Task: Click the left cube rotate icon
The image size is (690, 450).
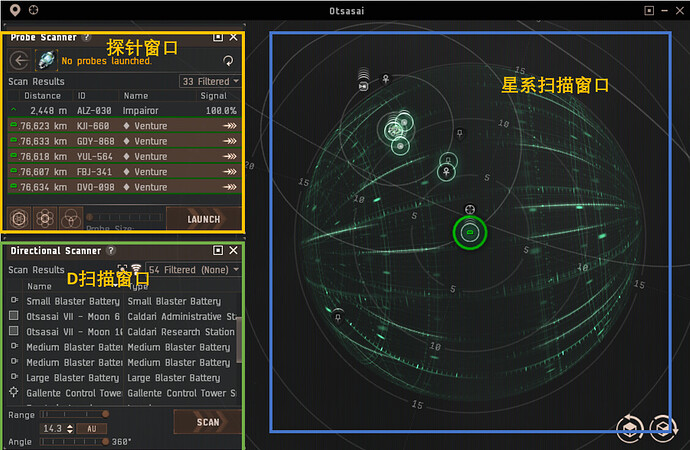Action: 630,428
